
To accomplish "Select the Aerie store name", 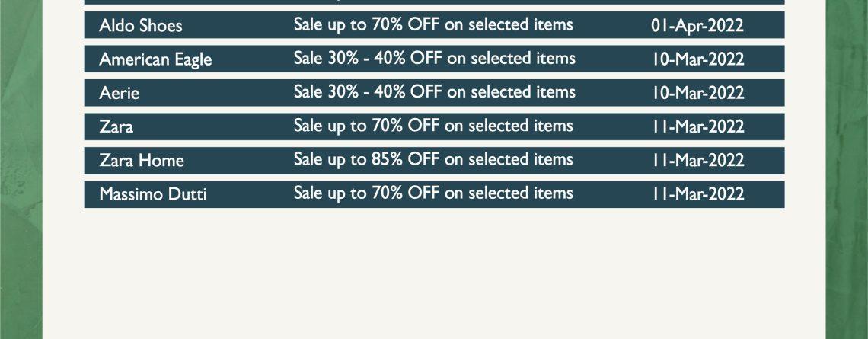I will coord(119,93).
